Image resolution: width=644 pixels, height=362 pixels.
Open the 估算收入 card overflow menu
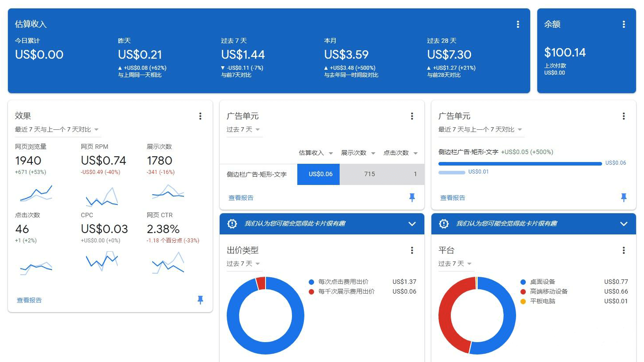coord(518,24)
